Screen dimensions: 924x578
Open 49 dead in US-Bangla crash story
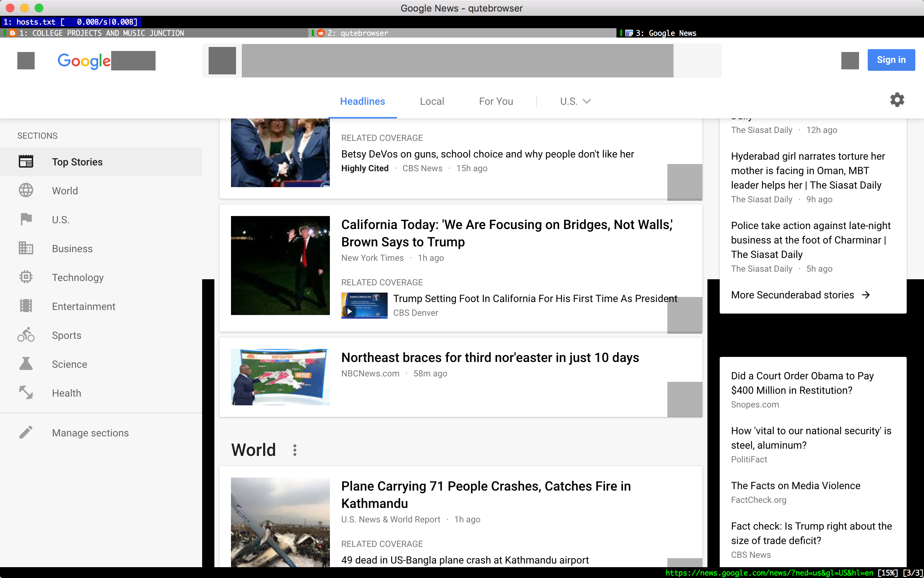(x=465, y=560)
